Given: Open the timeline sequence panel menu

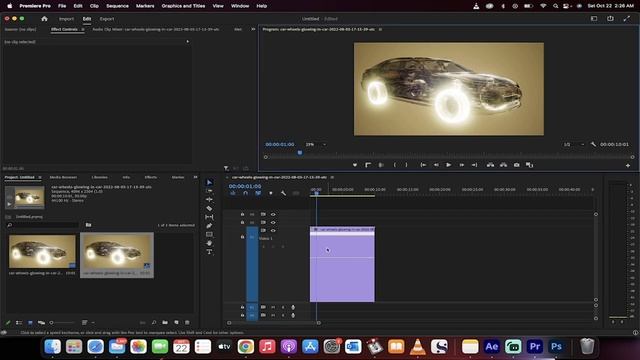Looking at the screenshot, I should pos(332,177).
